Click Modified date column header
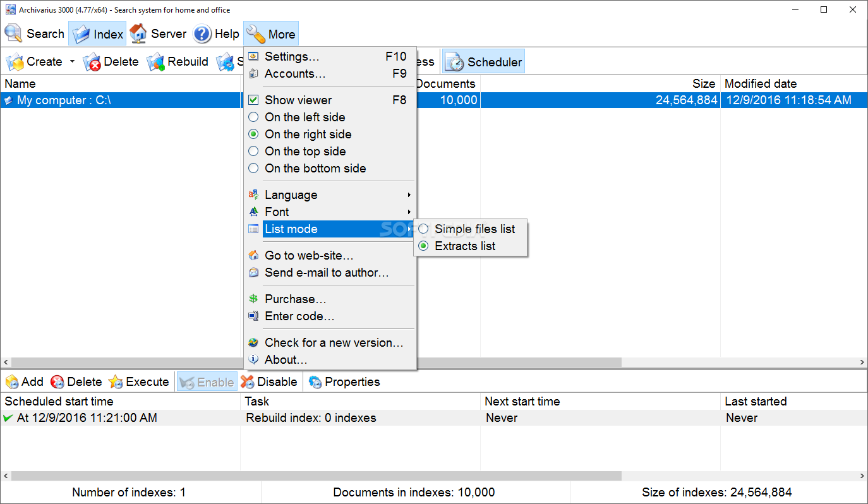 coord(761,83)
